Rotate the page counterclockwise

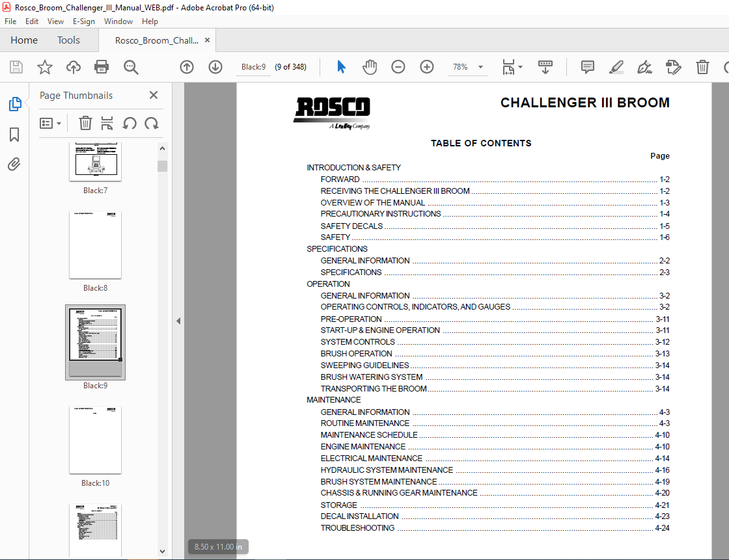tap(130, 123)
